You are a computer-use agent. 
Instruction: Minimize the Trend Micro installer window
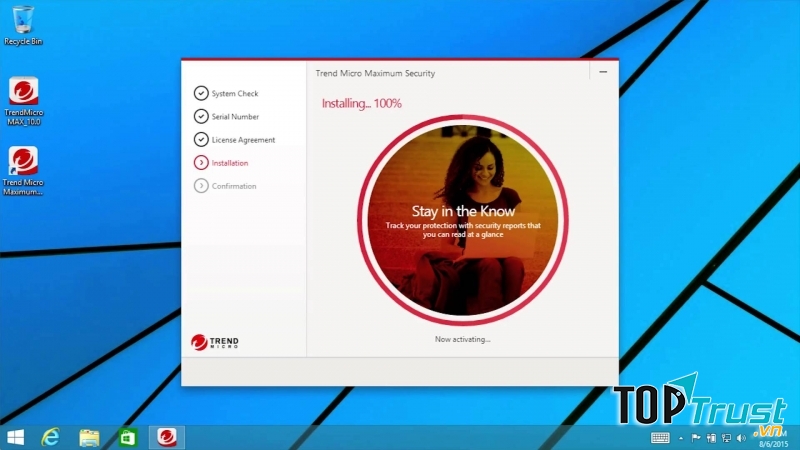(x=603, y=72)
